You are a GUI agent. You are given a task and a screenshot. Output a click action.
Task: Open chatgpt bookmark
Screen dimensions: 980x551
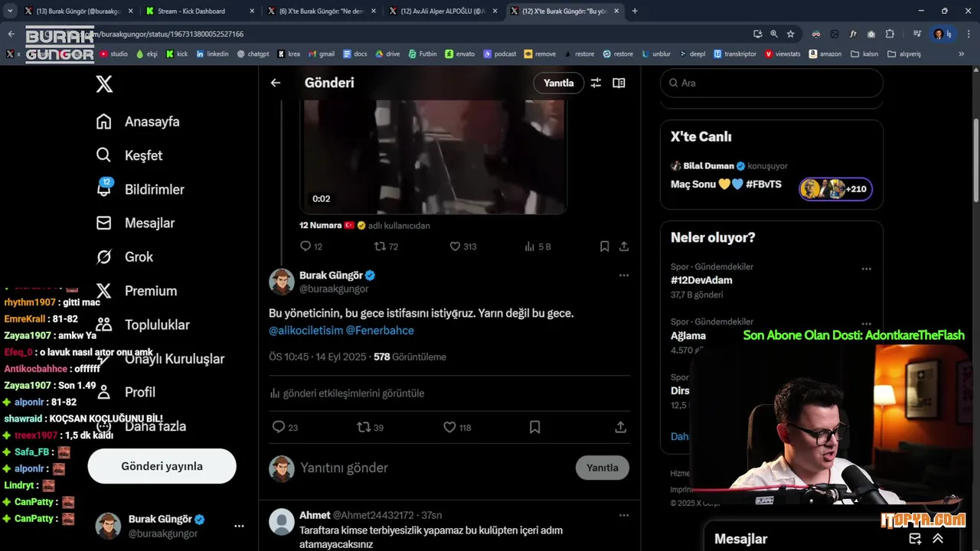[x=253, y=54]
